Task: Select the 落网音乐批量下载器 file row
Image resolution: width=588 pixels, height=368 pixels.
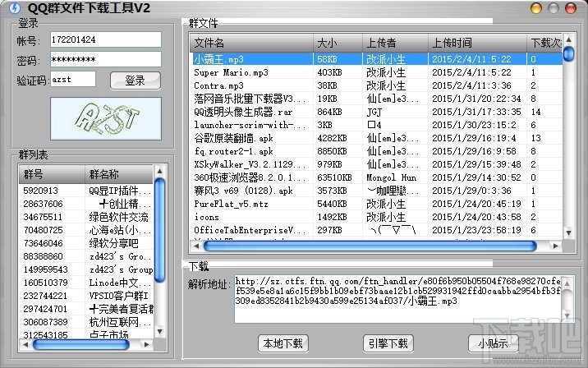Action: click(376, 99)
